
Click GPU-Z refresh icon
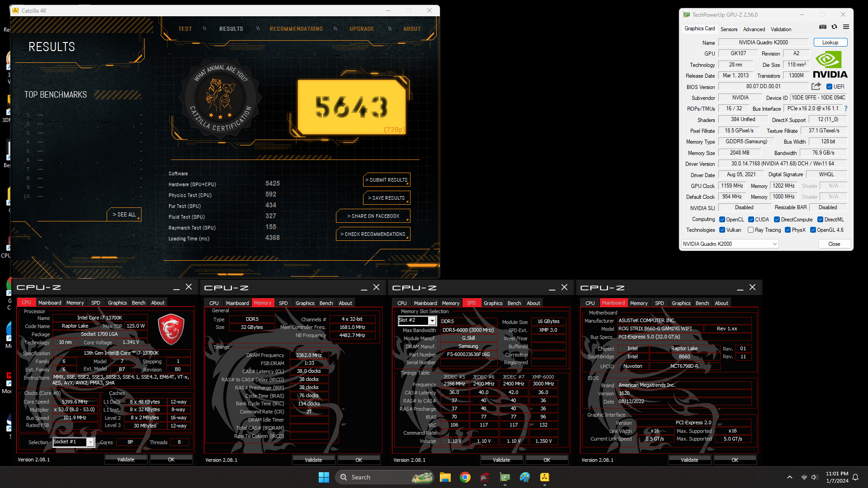[x=835, y=27]
